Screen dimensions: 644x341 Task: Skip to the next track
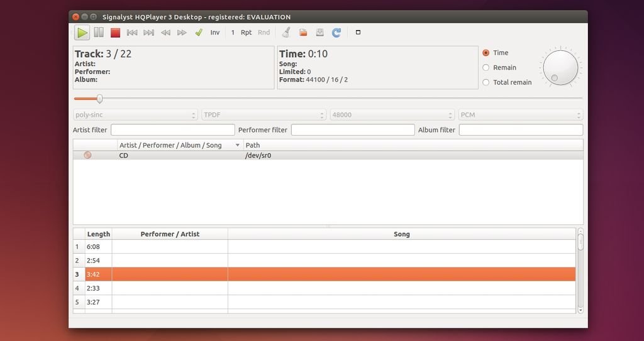tap(148, 33)
